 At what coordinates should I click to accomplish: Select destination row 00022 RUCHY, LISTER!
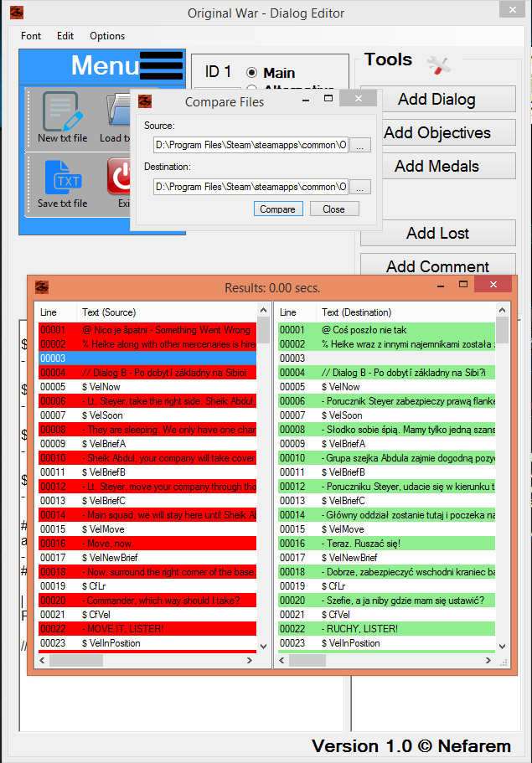(386, 629)
